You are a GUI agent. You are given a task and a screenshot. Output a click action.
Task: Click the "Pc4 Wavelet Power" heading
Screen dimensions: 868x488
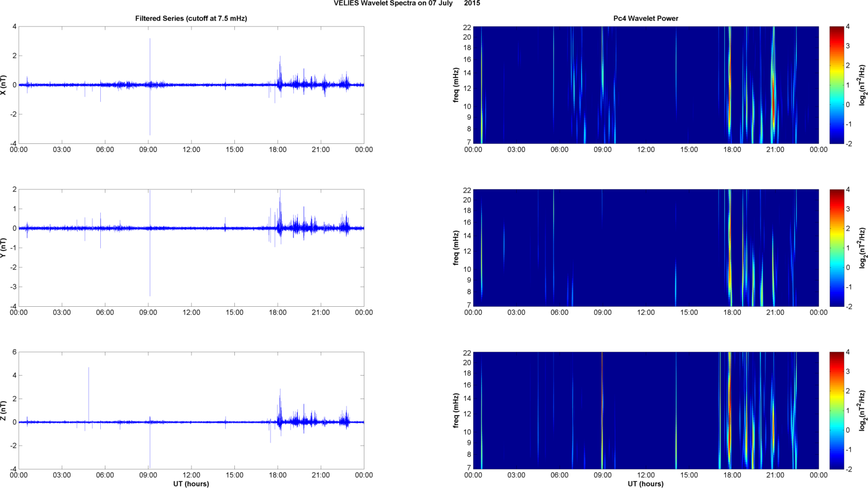pyautogui.click(x=646, y=18)
